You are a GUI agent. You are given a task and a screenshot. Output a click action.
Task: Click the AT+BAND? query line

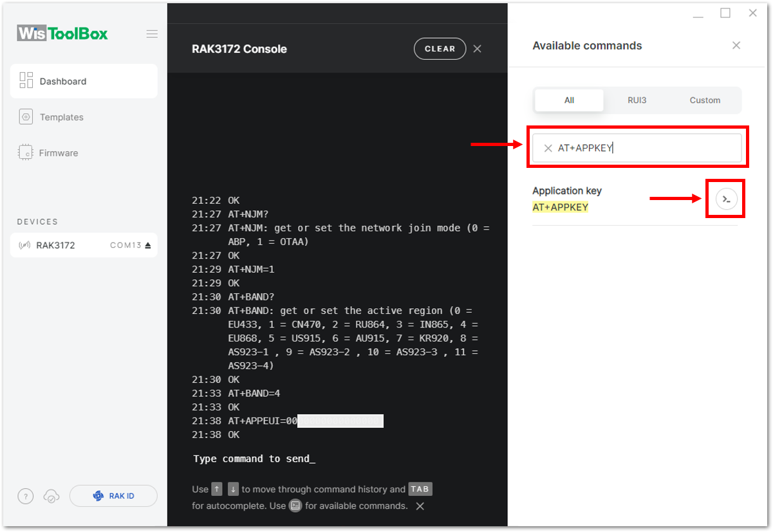(x=233, y=297)
